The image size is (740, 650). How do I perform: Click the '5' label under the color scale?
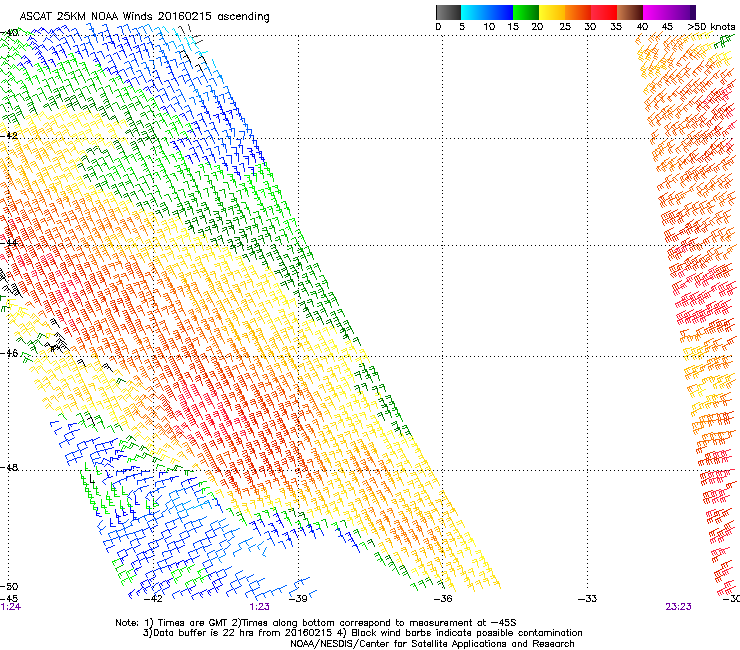tap(462, 27)
